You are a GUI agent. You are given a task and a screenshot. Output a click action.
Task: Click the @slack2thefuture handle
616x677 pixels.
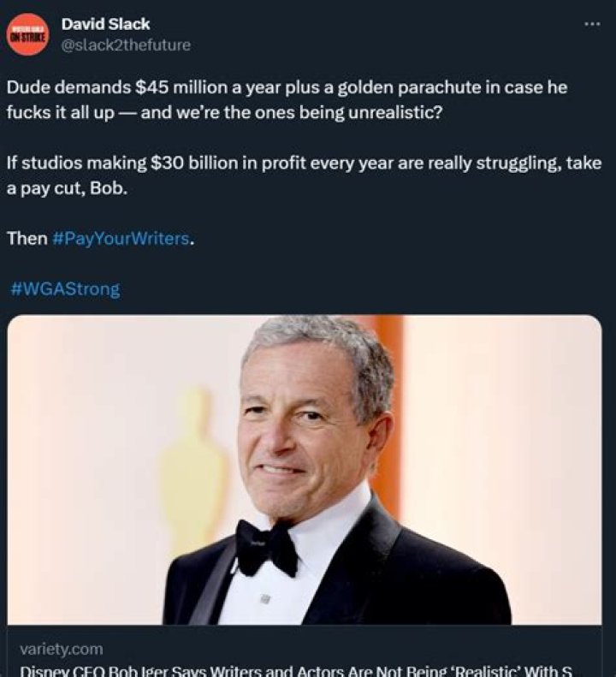click(126, 45)
